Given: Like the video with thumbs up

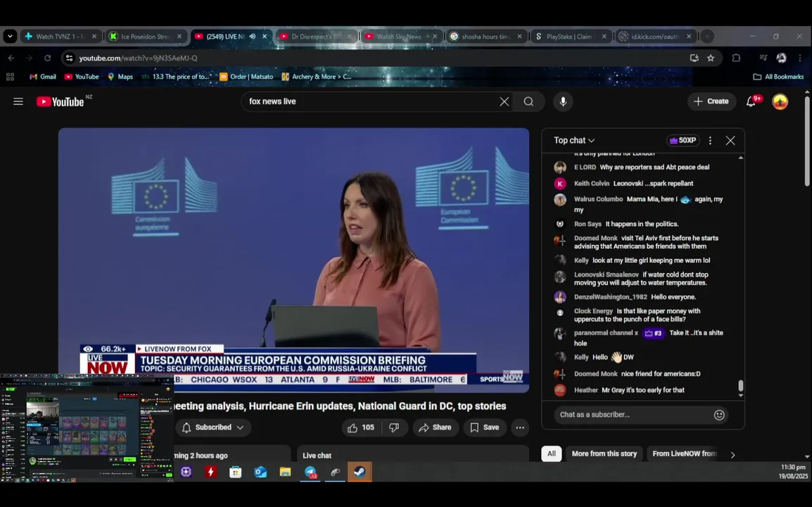Looking at the screenshot, I should click(360, 427).
